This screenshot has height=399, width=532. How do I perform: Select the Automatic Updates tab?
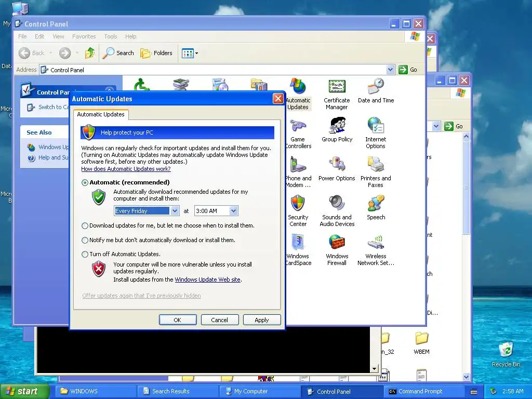(101, 114)
